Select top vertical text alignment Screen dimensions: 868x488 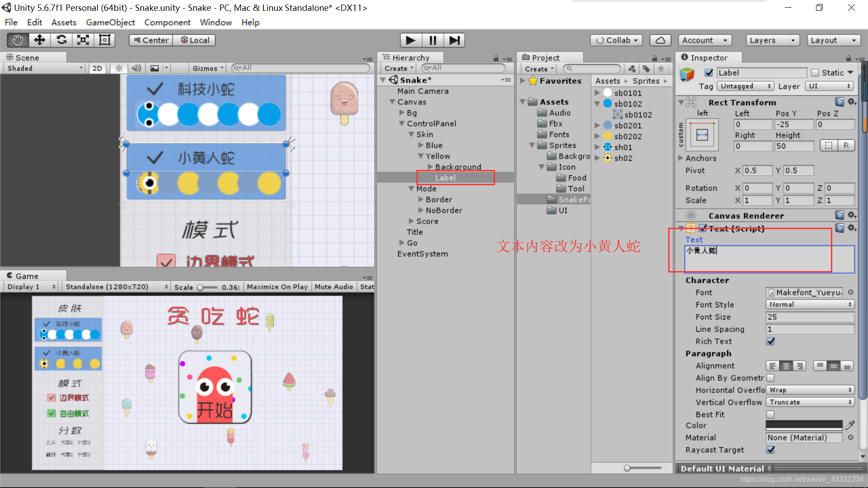tap(820, 366)
